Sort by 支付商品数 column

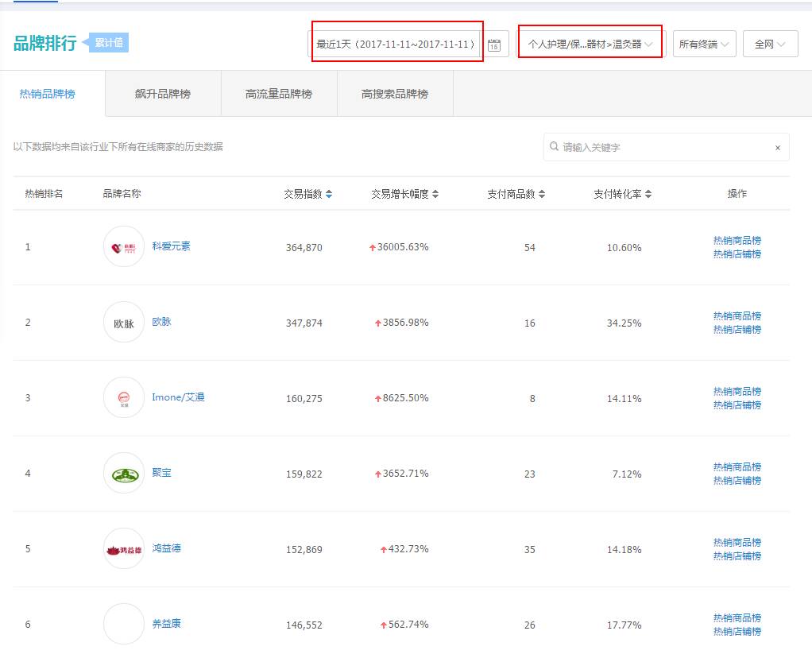542,195
